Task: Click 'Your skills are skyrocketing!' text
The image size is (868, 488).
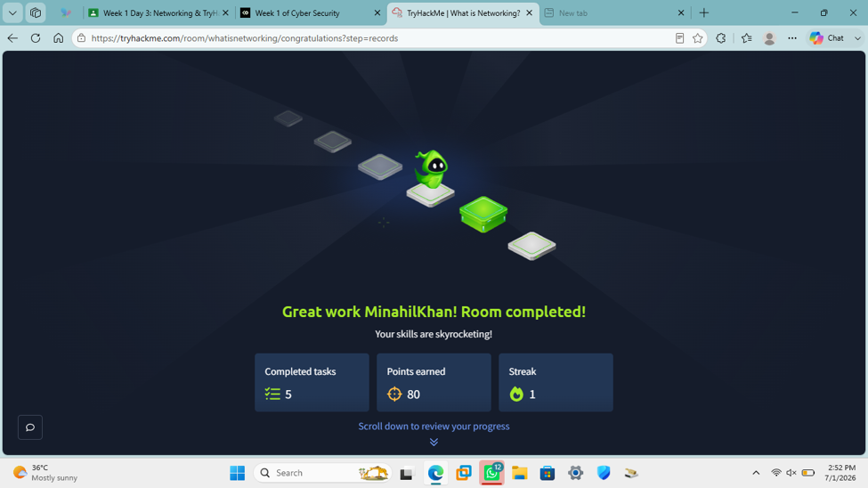Action: pos(434,334)
